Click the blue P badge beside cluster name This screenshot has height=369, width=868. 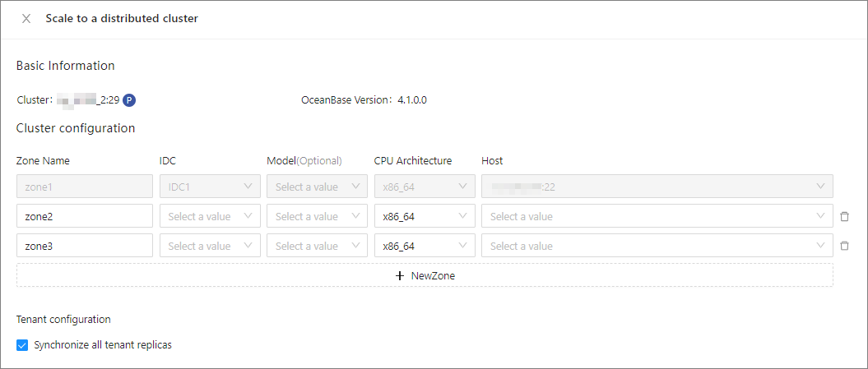coord(129,100)
